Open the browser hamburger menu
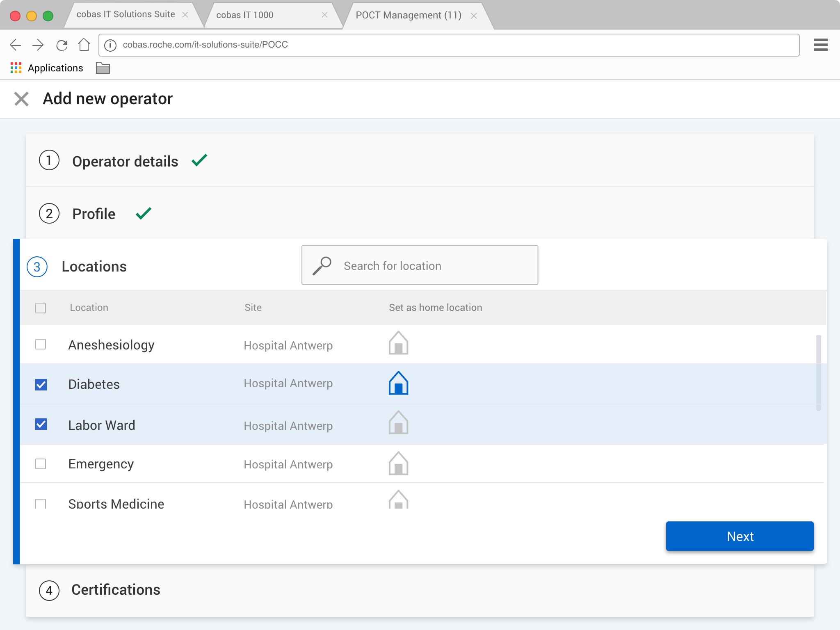Viewport: 840px width, 630px height. tap(820, 45)
